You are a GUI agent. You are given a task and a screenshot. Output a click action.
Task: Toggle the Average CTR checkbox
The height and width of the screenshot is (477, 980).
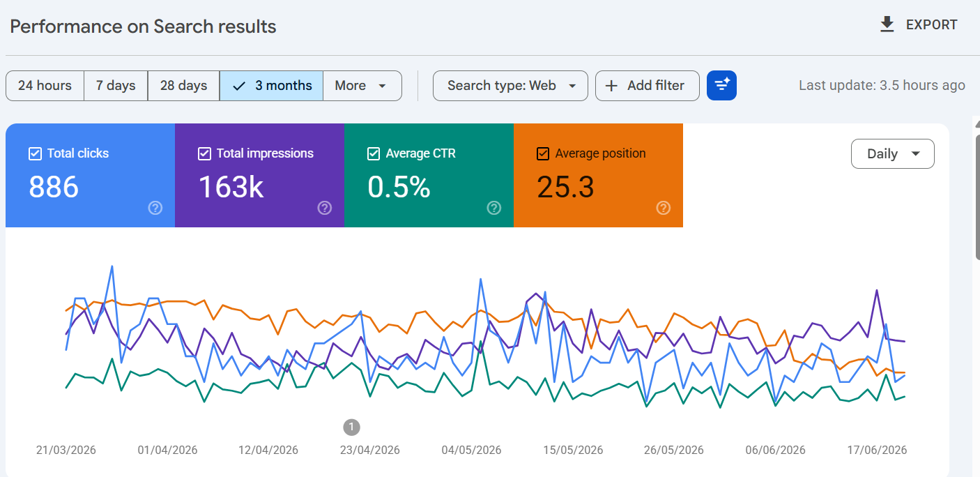374,153
